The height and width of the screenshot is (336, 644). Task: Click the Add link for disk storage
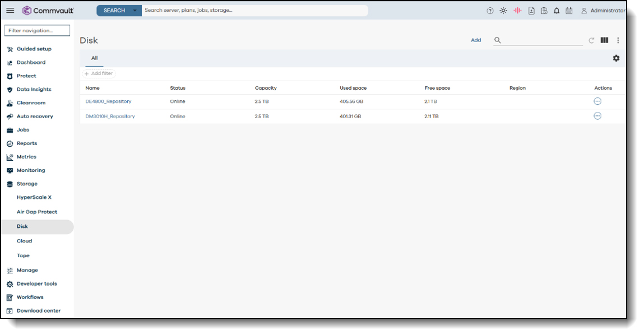pos(476,40)
